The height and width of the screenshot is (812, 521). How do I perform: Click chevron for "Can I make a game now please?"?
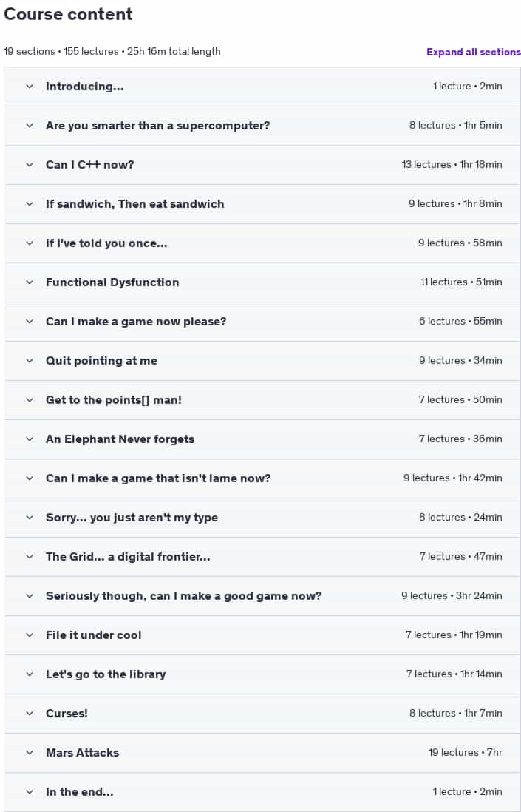pyautogui.click(x=30, y=322)
